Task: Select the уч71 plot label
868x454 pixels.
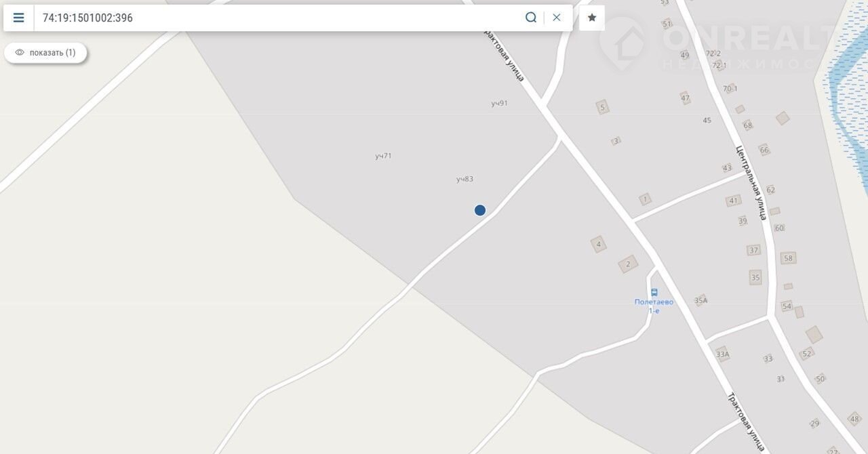Action: tap(384, 156)
